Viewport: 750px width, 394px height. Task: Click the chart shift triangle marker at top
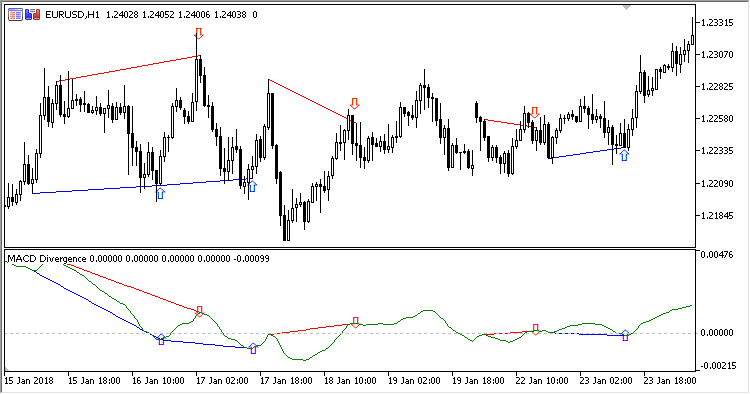(x=626, y=8)
